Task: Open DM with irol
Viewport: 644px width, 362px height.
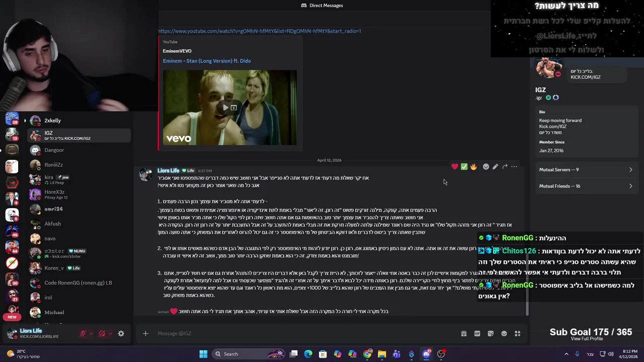Action: [x=79, y=297]
